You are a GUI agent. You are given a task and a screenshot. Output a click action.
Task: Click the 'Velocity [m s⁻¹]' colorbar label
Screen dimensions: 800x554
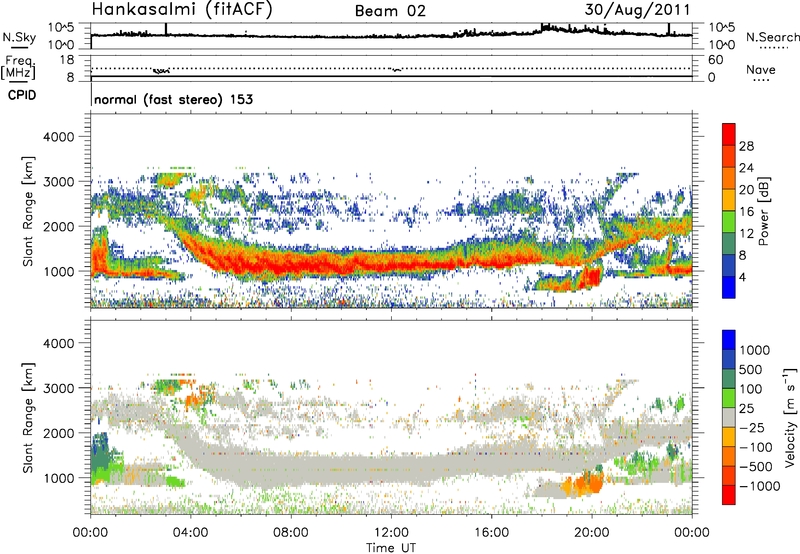pyautogui.click(x=790, y=417)
